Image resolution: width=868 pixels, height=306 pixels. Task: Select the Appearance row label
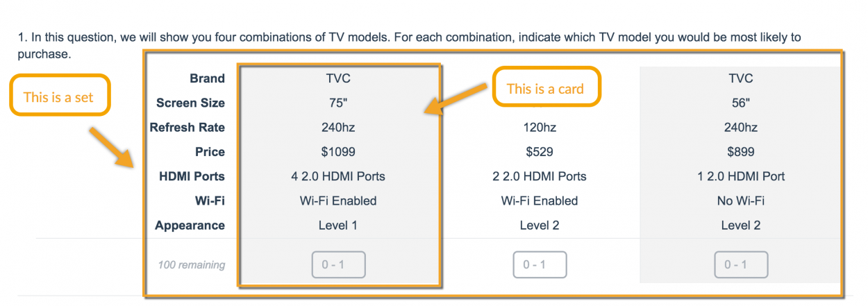tap(190, 226)
